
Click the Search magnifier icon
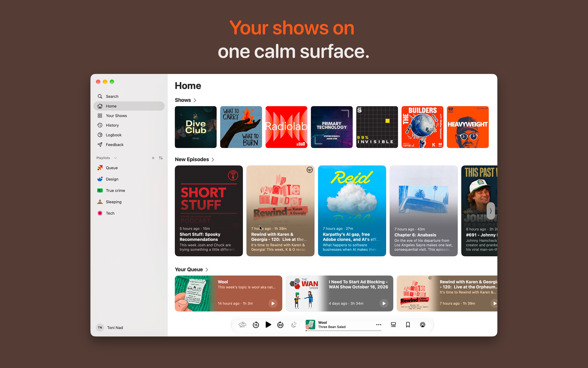pyautogui.click(x=100, y=96)
